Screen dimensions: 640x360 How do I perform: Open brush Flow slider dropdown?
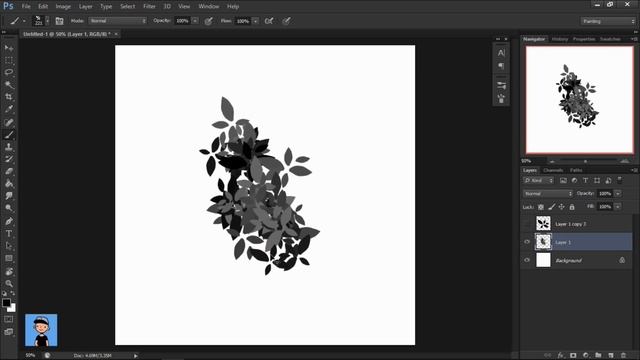(x=256, y=21)
